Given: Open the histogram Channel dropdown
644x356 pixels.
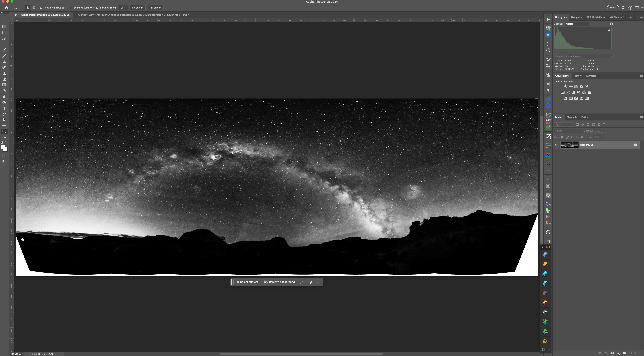Looking at the screenshot, I should (x=577, y=24).
